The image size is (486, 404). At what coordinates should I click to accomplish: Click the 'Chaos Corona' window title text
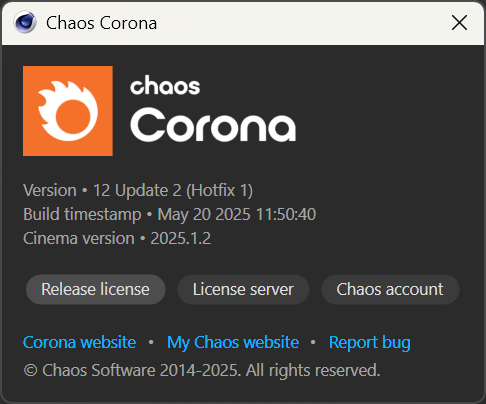pyautogui.click(x=101, y=23)
